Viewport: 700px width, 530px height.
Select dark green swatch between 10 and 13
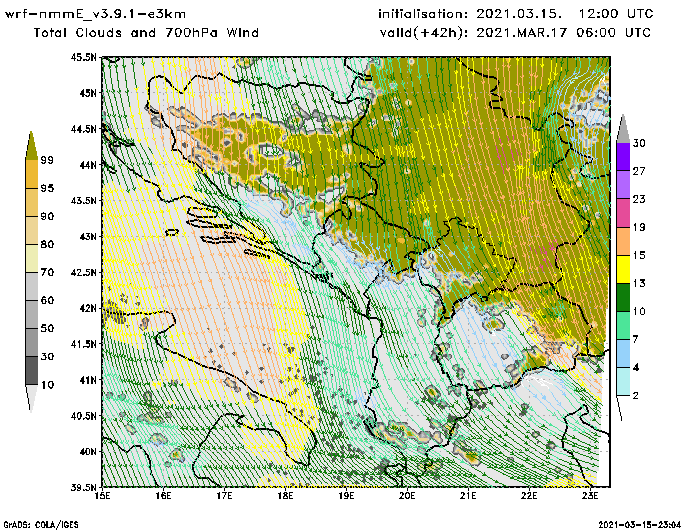click(623, 297)
